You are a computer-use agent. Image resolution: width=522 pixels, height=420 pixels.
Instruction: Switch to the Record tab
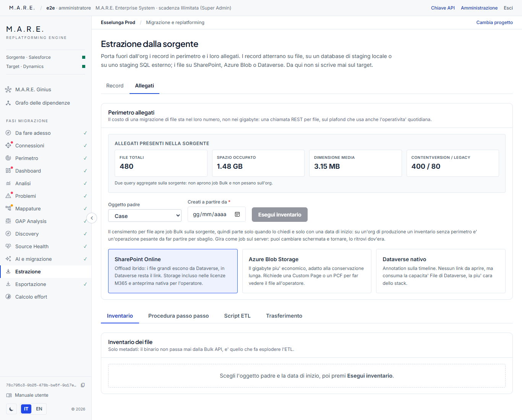115,86
